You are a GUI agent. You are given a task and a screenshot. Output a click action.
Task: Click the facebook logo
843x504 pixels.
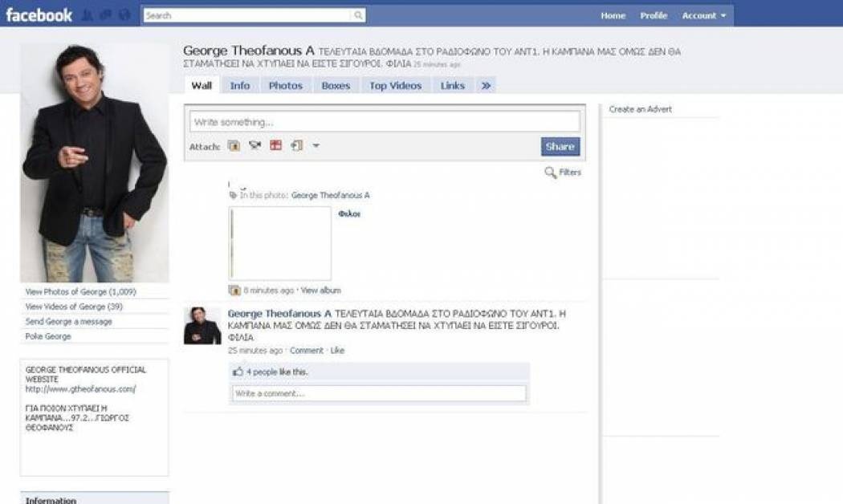(x=39, y=15)
